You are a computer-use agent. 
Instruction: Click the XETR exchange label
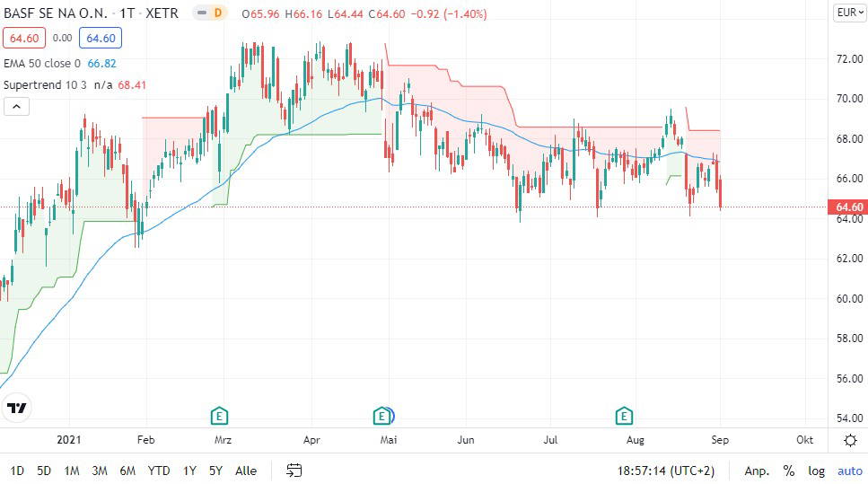pos(162,13)
